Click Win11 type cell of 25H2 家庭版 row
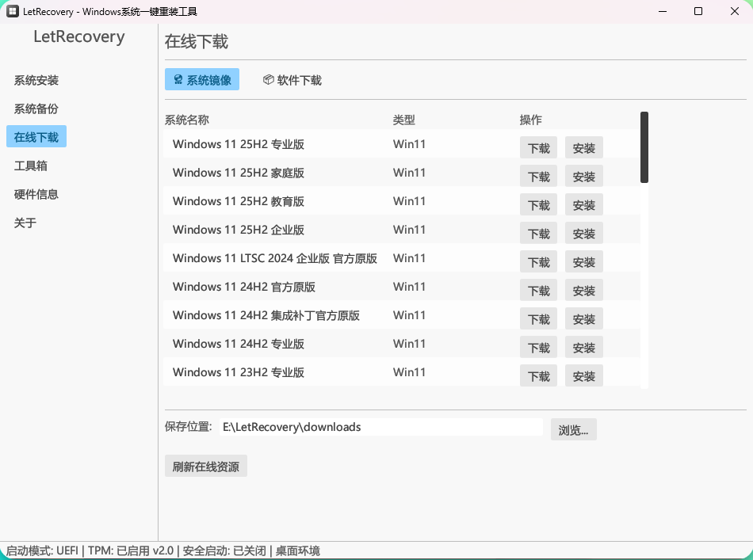753x560 pixels. pyautogui.click(x=409, y=173)
